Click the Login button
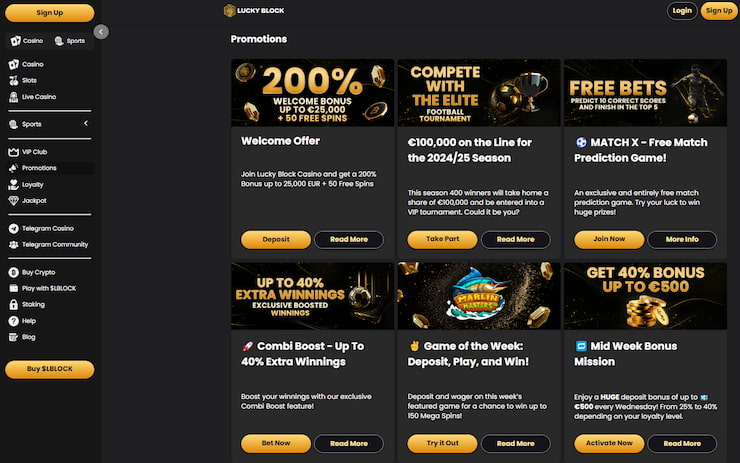Viewport: 740px width, 463px height. pyautogui.click(x=682, y=11)
